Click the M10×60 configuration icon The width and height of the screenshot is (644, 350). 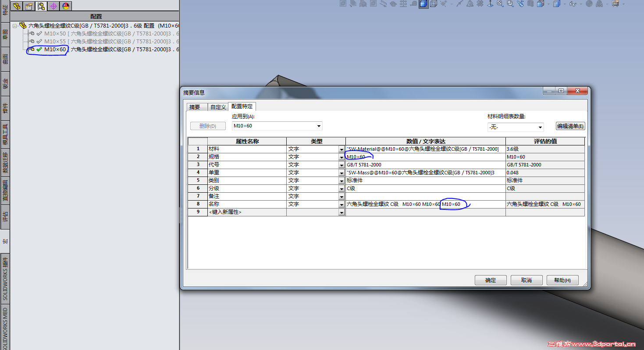click(31, 49)
